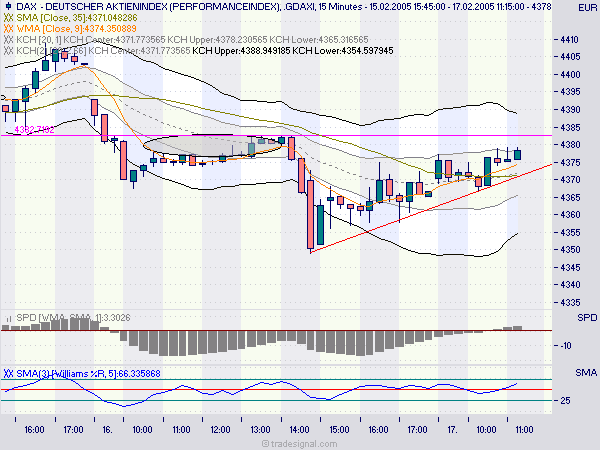This screenshot has height=450, width=600.
Task: Click the SPD label beside the histogram panel axis
Action: point(587,318)
